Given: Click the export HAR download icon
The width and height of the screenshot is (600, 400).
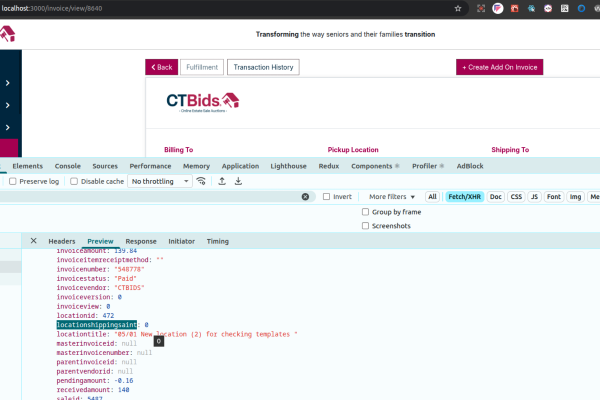Looking at the screenshot, I should click(x=238, y=181).
